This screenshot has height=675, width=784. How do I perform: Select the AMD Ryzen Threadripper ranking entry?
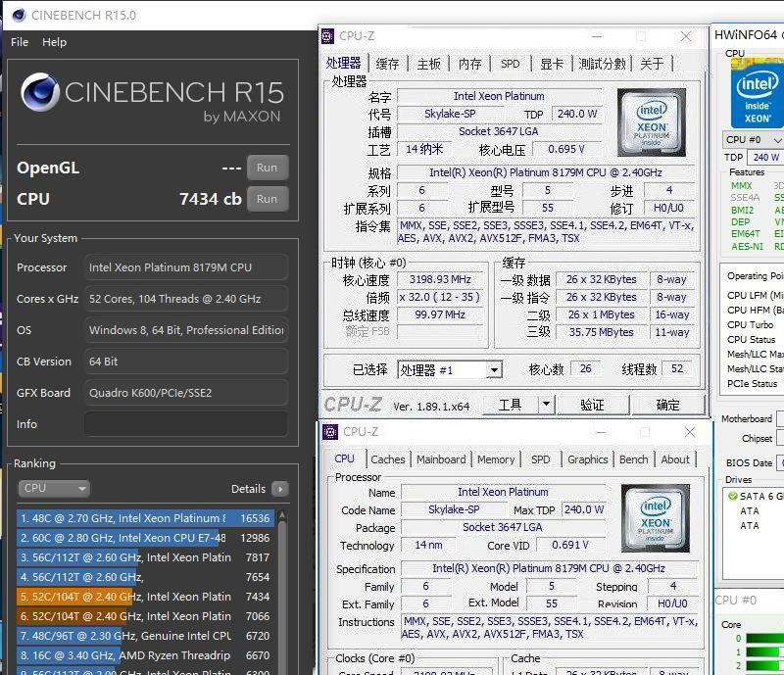tap(145, 655)
